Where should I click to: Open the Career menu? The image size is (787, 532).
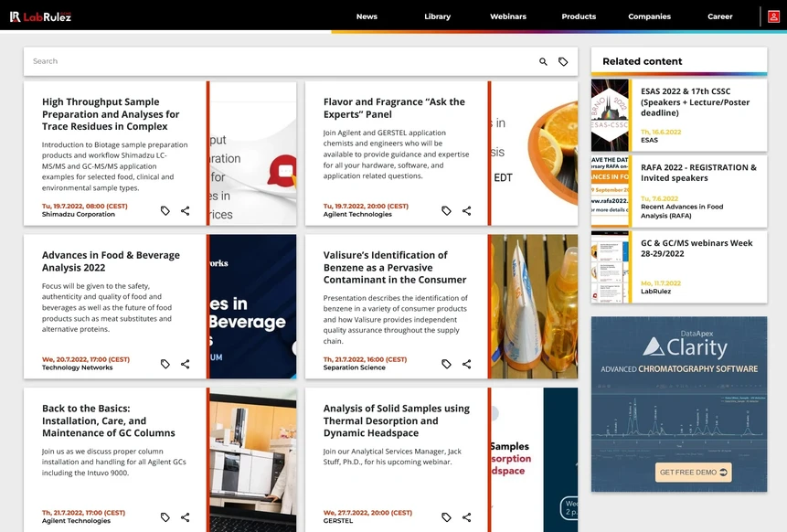tap(720, 16)
